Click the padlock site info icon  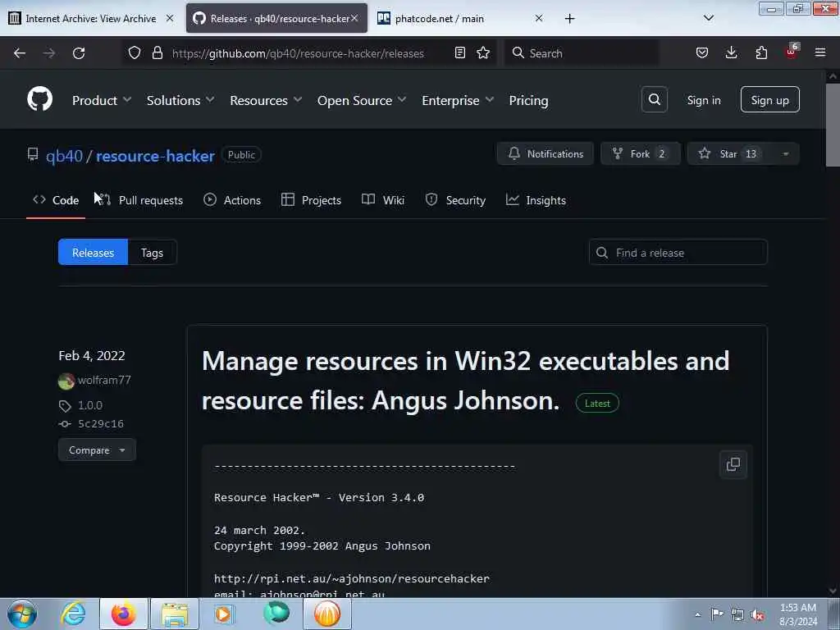pyautogui.click(x=157, y=53)
